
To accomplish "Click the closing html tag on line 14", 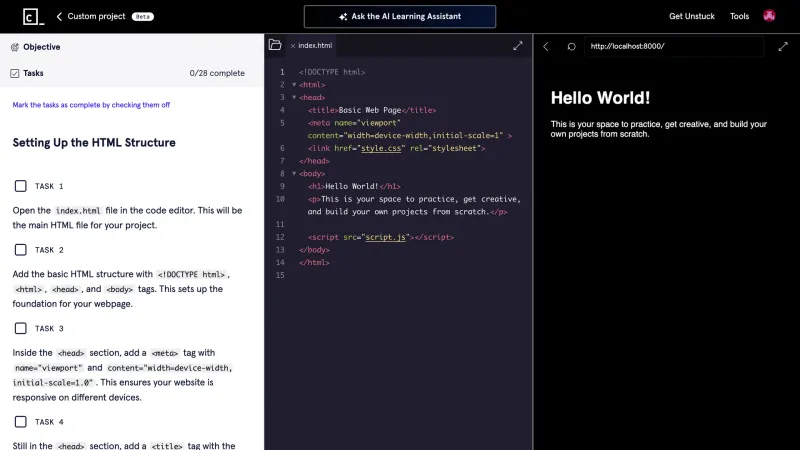I will [x=314, y=262].
